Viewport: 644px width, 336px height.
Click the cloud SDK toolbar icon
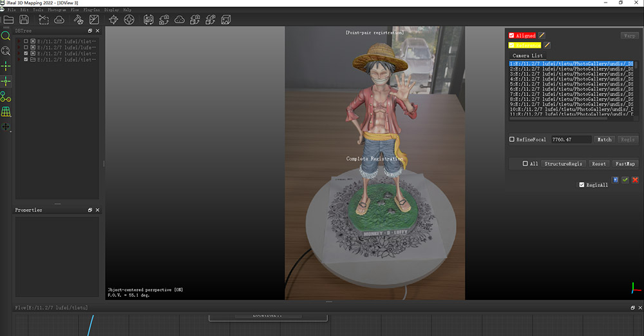(59, 19)
